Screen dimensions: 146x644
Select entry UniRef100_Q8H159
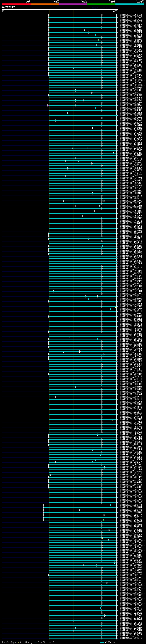click(131, 105)
